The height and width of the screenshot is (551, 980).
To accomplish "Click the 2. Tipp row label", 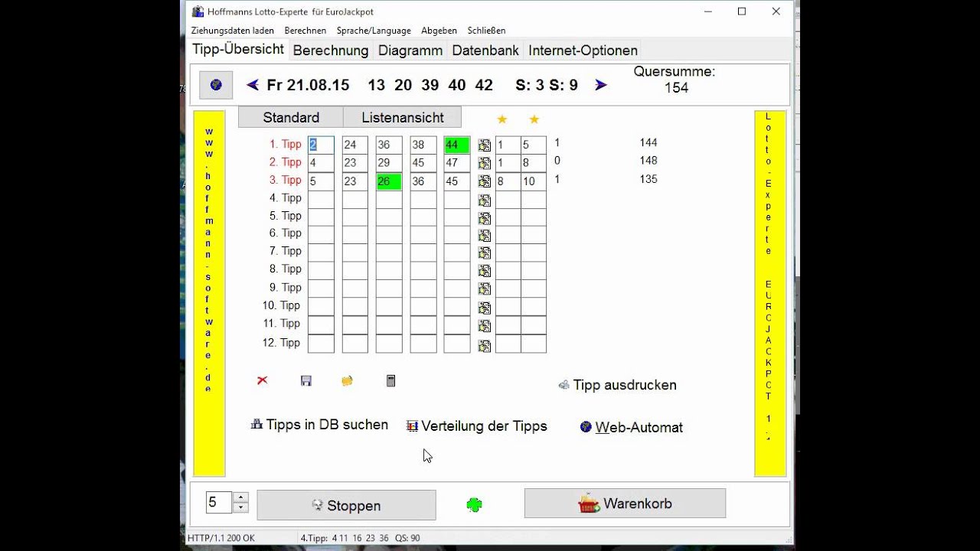I will pyautogui.click(x=286, y=162).
